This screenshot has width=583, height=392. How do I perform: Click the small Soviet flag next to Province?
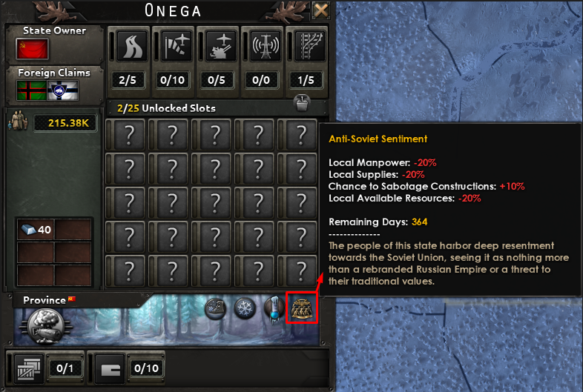point(72,299)
